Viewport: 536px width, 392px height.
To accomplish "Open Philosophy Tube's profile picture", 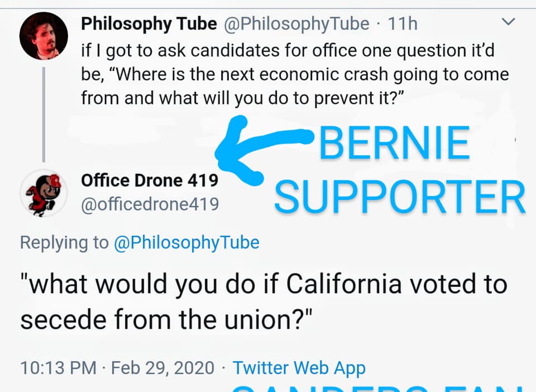I will coord(44,36).
